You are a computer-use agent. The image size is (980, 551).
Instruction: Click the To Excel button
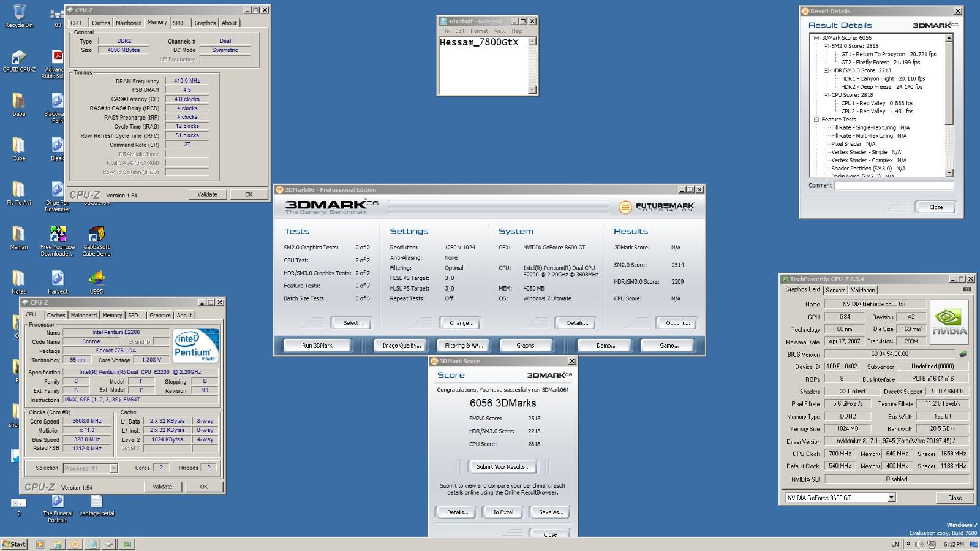pos(503,512)
